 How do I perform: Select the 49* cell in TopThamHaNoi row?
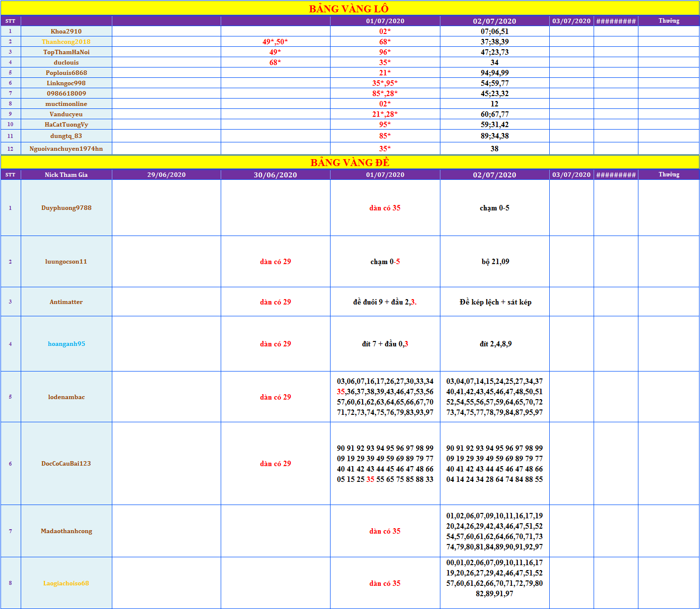click(275, 52)
